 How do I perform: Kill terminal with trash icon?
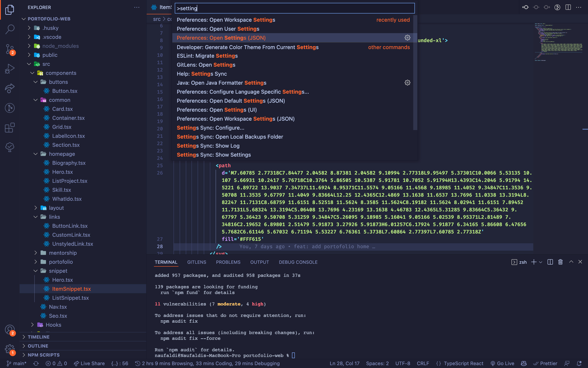tap(560, 262)
